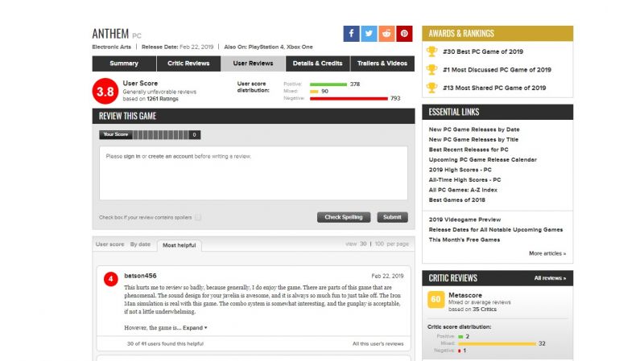Click More articles link
This screenshot has height=361, width=644.
point(547,253)
